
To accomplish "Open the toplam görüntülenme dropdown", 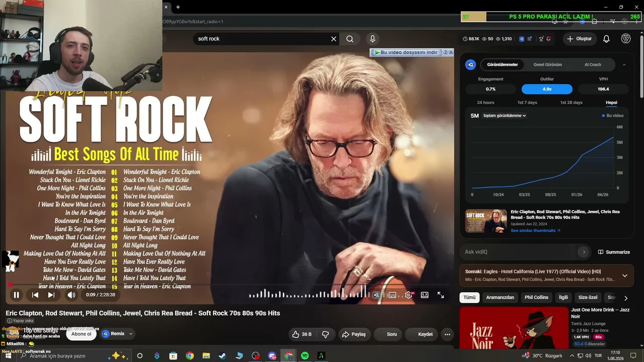I will [x=504, y=116].
